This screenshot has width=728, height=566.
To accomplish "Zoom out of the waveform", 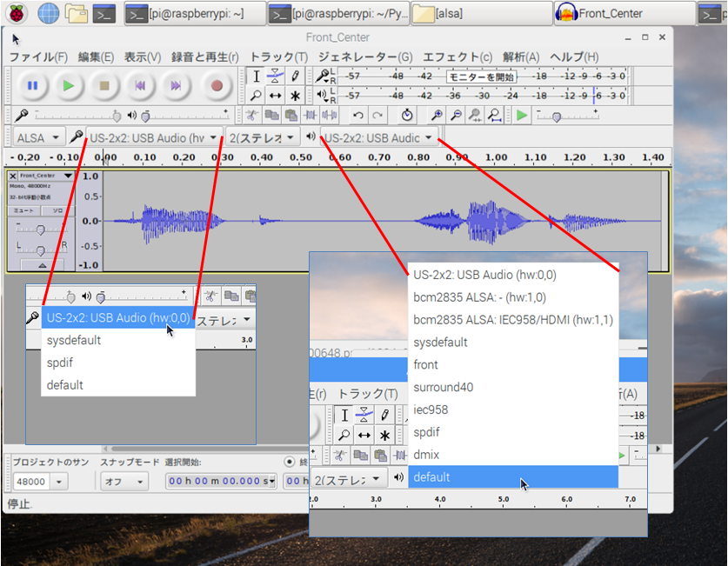I will [456, 115].
